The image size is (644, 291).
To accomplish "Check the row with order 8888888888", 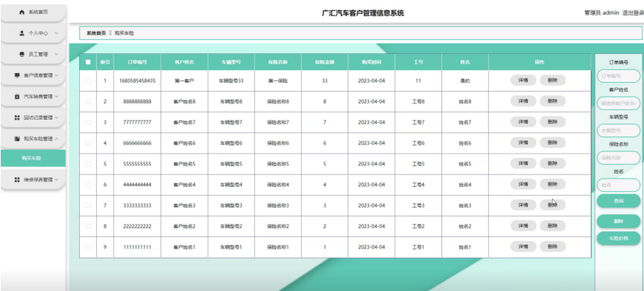I will point(88,101).
